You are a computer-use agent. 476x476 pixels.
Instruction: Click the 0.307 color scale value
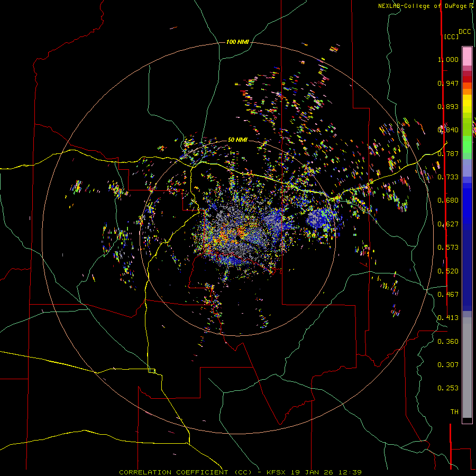coord(448,365)
